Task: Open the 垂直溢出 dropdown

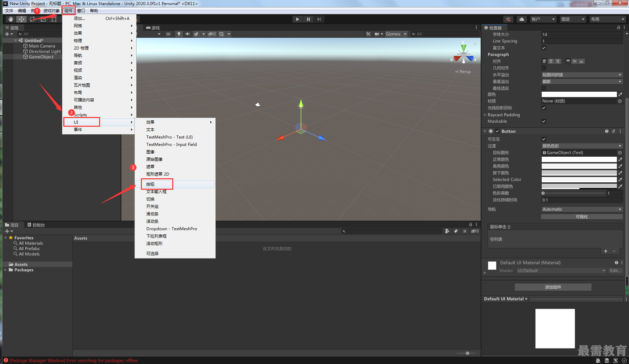Action: tap(582, 82)
